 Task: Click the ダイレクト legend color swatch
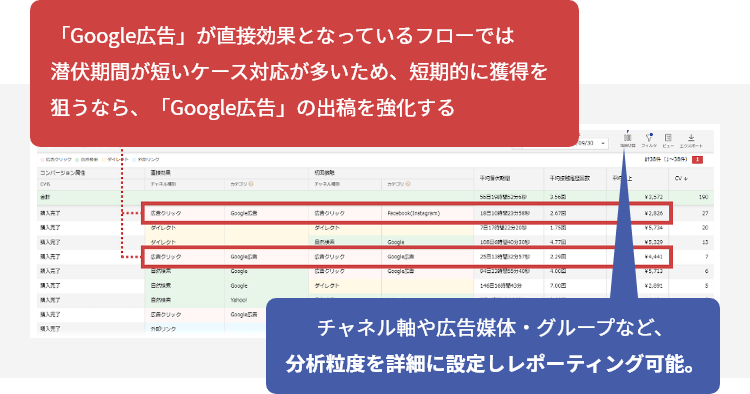point(103,160)
